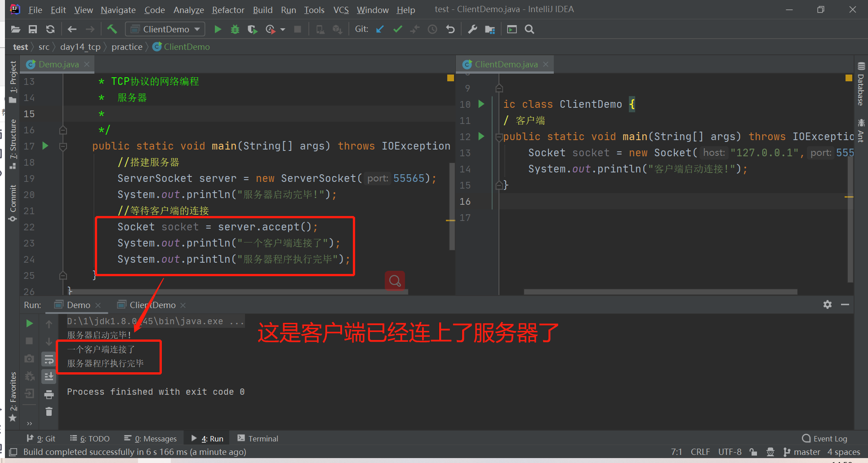
Task: Show Git history with the clock icon
Action: 432,29
